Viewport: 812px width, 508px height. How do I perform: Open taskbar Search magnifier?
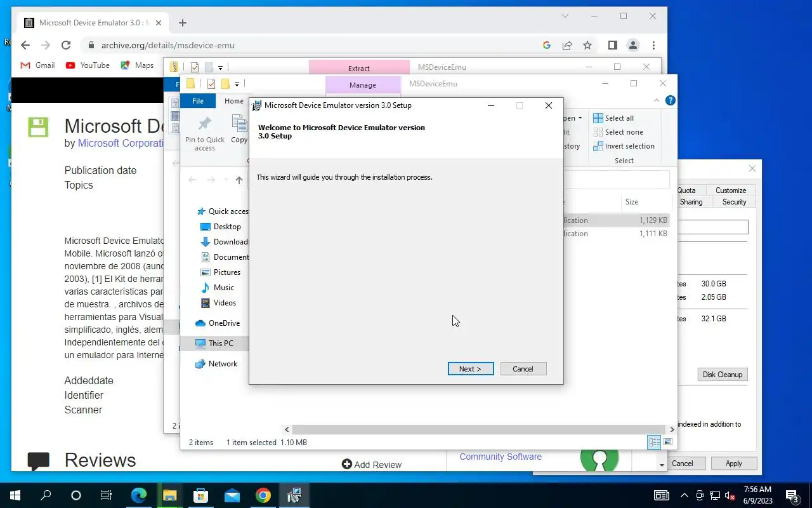(46, 495)
